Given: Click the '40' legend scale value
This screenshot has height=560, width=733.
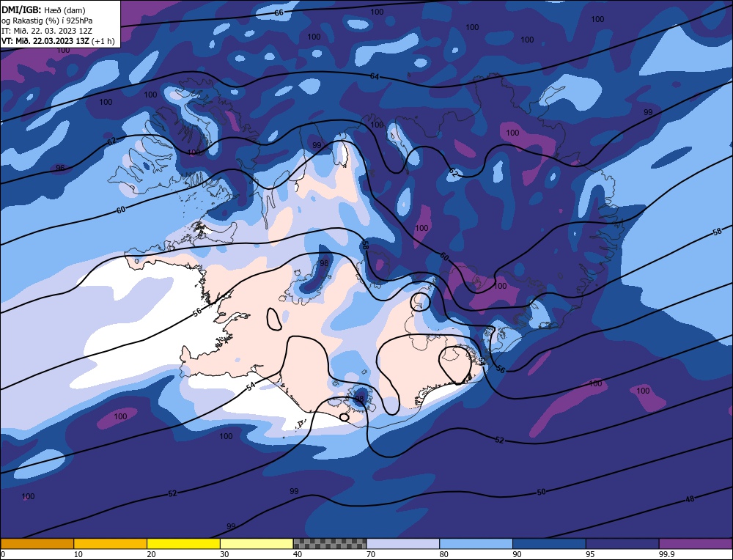Looking at the screenshot, I should coord(298,554).
